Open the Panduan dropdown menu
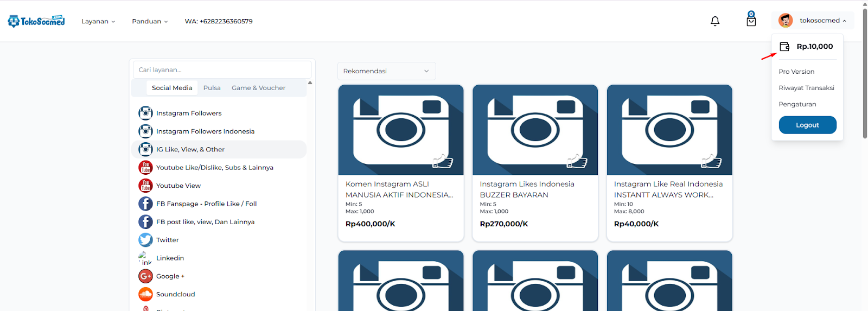 coord(150,21)
